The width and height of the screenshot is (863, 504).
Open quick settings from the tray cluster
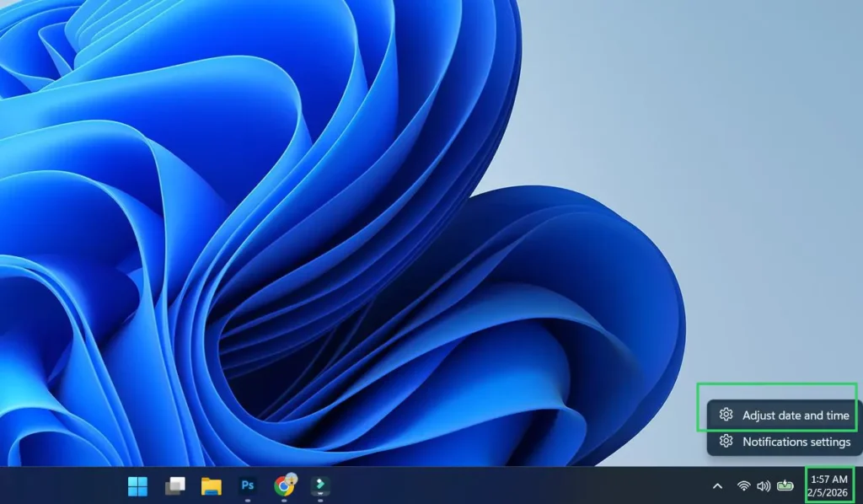764,485
